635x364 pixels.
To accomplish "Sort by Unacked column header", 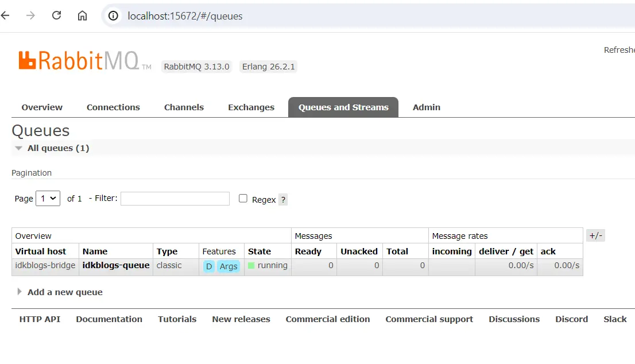I will click(359, 251).
